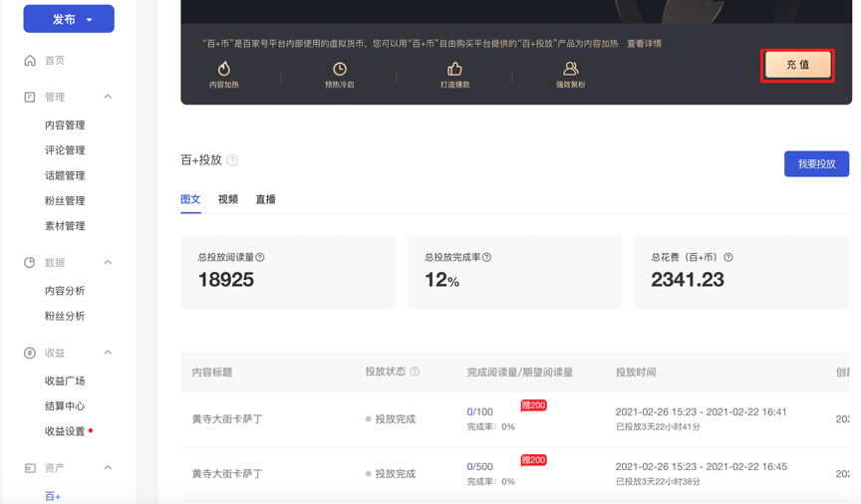Click the 管理 section icon
This screenshot has height=504, width=861.
point(30,98)
